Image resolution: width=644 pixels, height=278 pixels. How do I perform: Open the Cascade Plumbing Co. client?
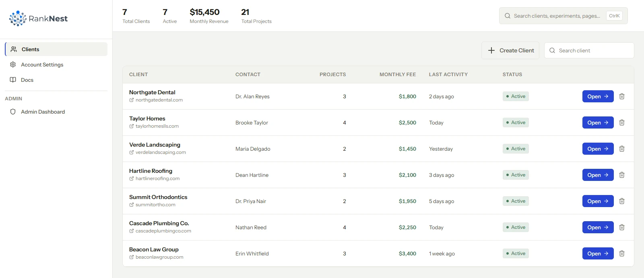point(598,227)
